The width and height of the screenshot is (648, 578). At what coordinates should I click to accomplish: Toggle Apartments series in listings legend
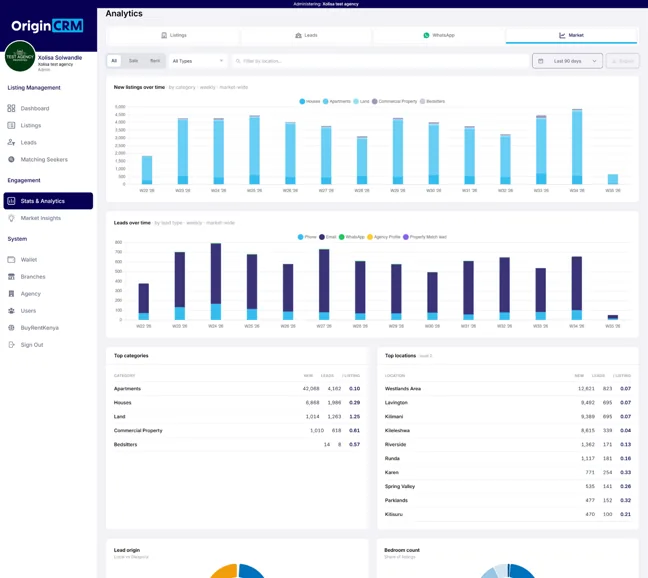click(x=337, y=101)
